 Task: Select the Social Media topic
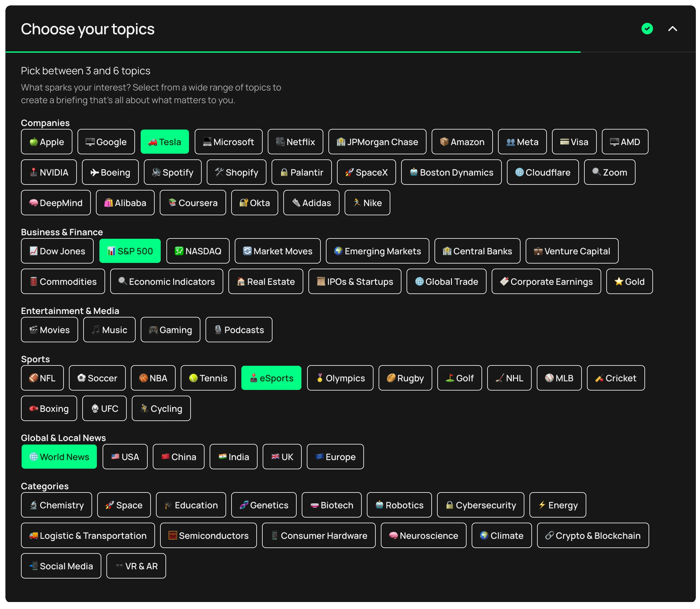click(61, 566)
